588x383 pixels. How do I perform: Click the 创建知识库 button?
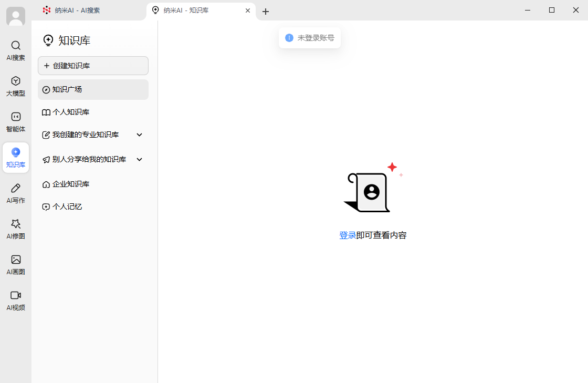[93, 65]
